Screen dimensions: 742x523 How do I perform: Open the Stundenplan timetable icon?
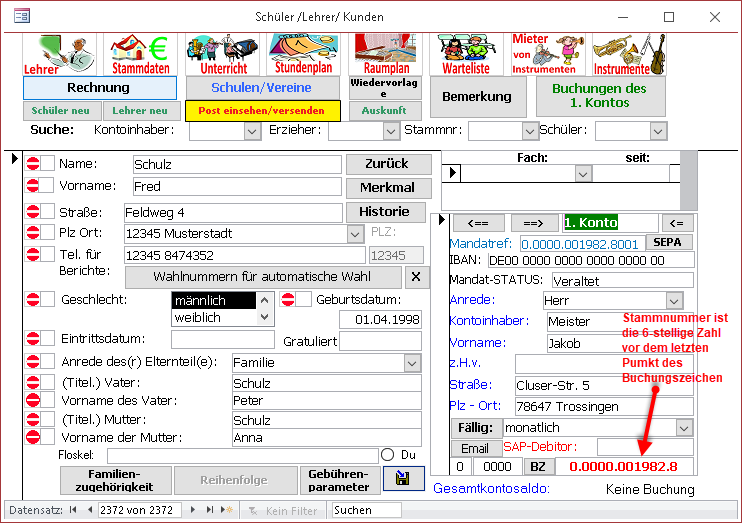tap(300, 54)
